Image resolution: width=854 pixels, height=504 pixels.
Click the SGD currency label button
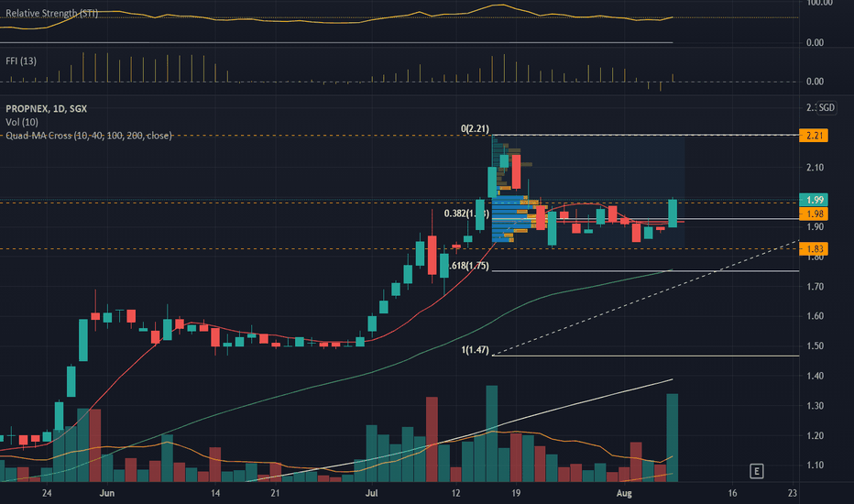[x=827, y=108]
